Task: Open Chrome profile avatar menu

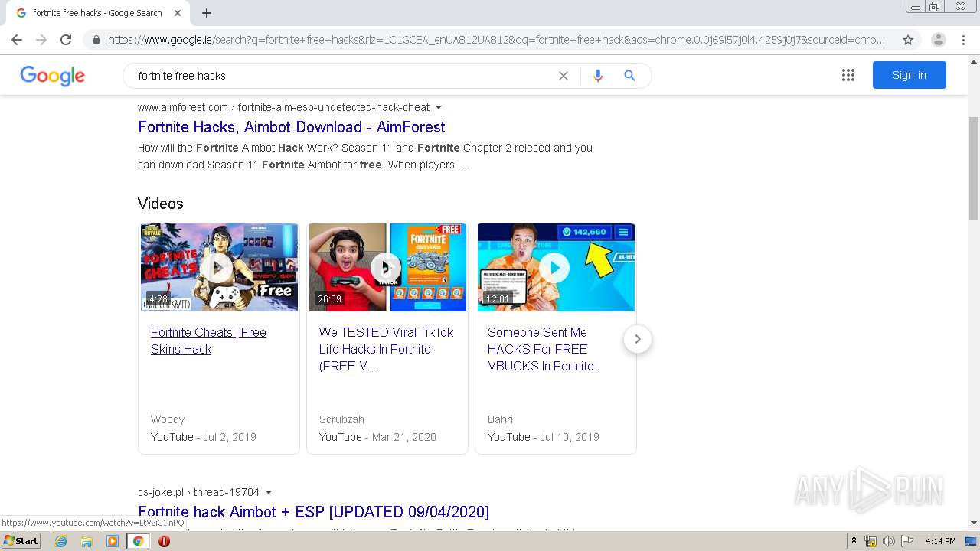Action: [x=939, y=40]
